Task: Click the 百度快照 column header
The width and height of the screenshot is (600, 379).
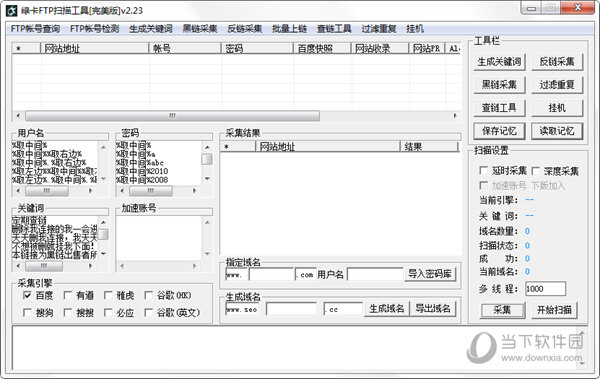Action: (x=322, y=49)
